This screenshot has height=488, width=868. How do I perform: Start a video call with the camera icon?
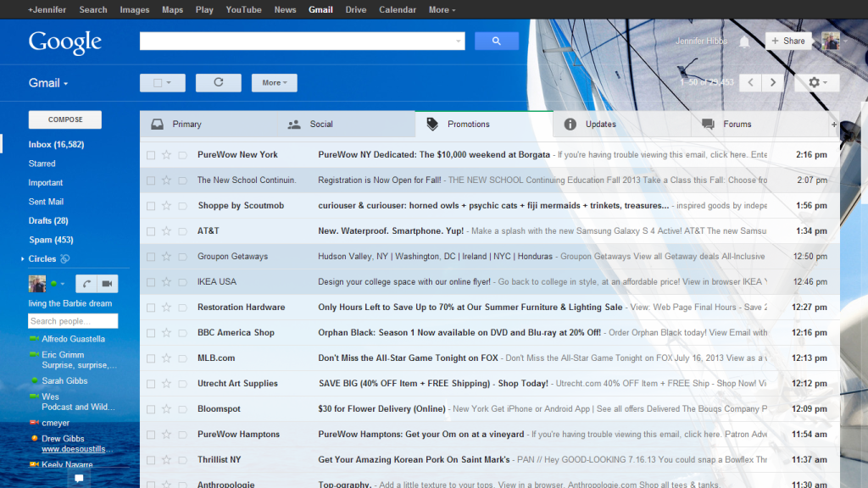tap(108, 284)
